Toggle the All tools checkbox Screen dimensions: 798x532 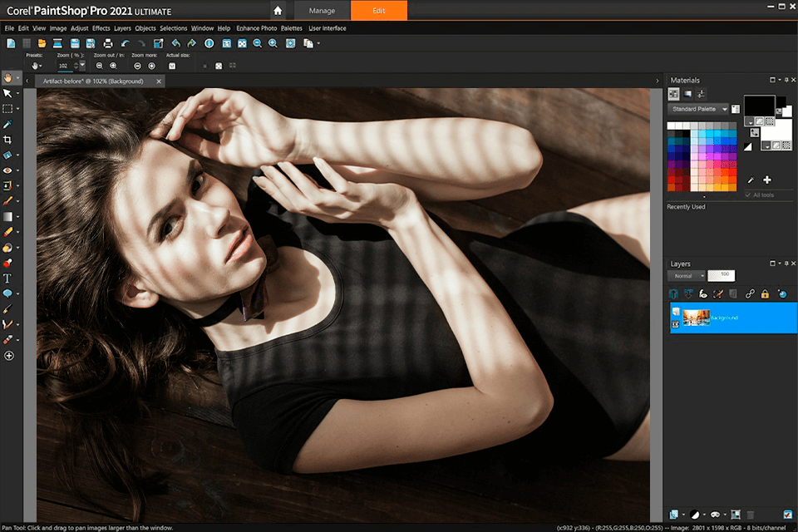tap(746, 195)
